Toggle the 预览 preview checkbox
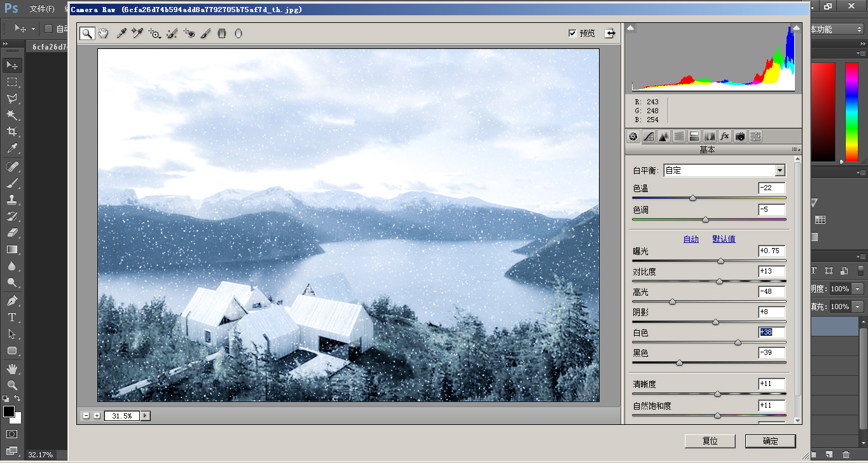868x463 pixels. click(x=572, y=33)
